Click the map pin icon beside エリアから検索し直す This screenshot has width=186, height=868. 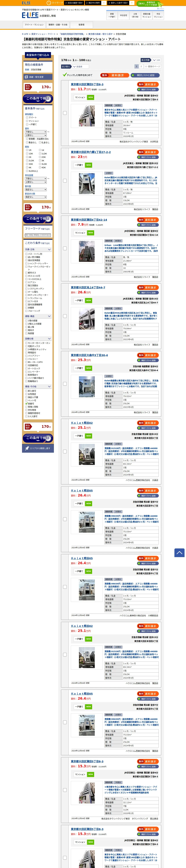[x=27, y=448]
